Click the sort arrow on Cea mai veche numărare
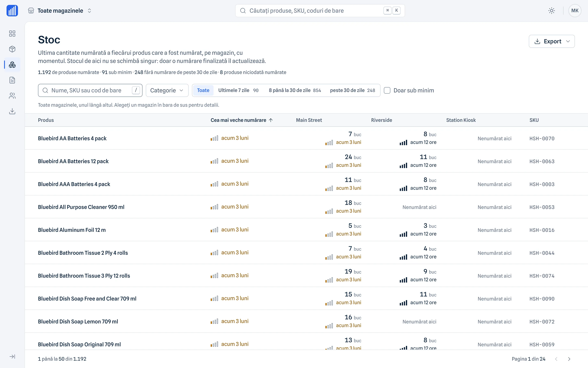This screenshot has width=588, height=368. coord(271,120)
